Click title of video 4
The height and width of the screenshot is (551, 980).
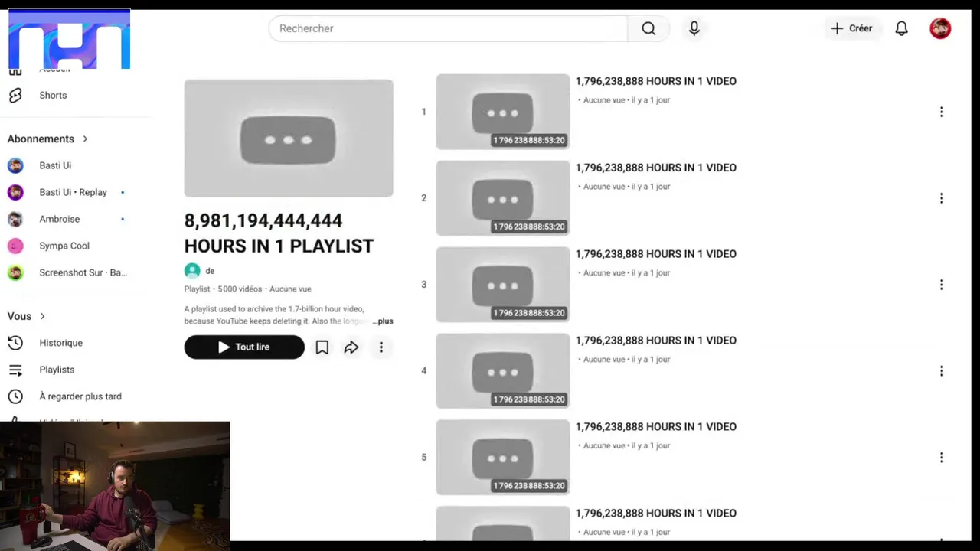pos(656,341)
